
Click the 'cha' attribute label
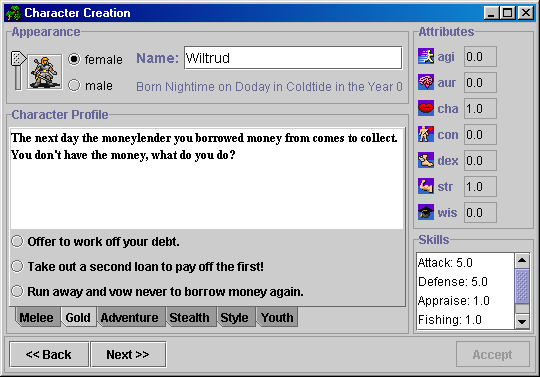448,109
